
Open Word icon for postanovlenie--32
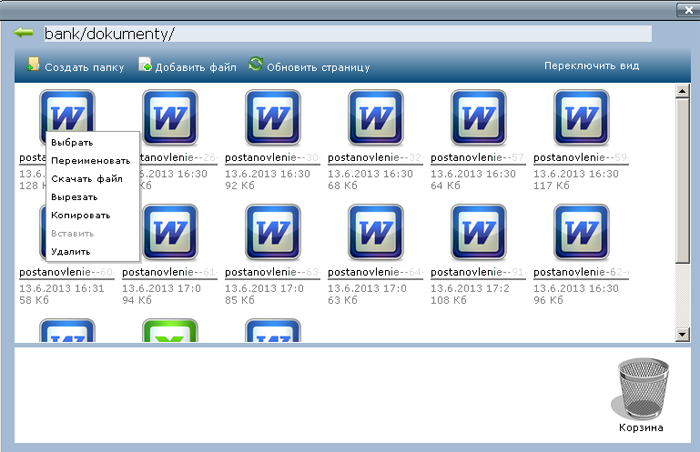point(375,117)
